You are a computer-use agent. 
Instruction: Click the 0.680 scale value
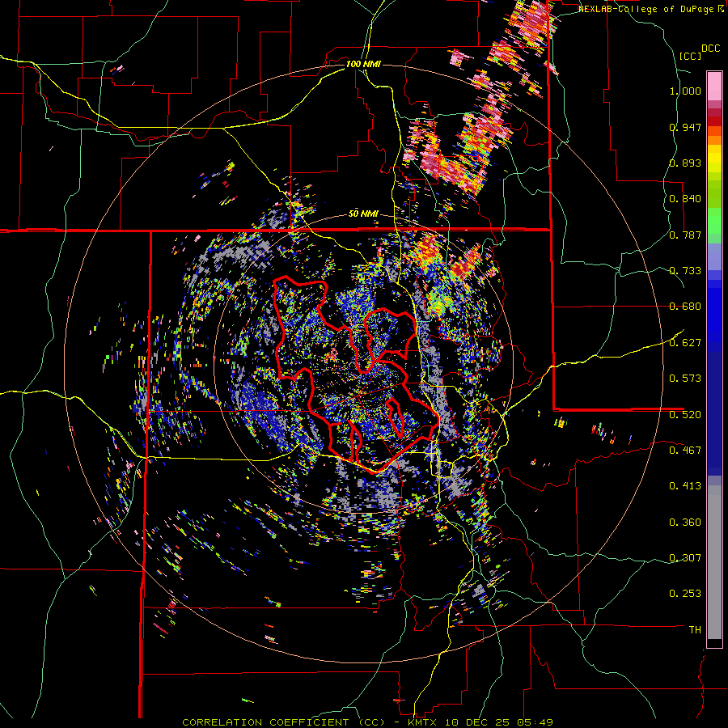(x=685, y=307)
